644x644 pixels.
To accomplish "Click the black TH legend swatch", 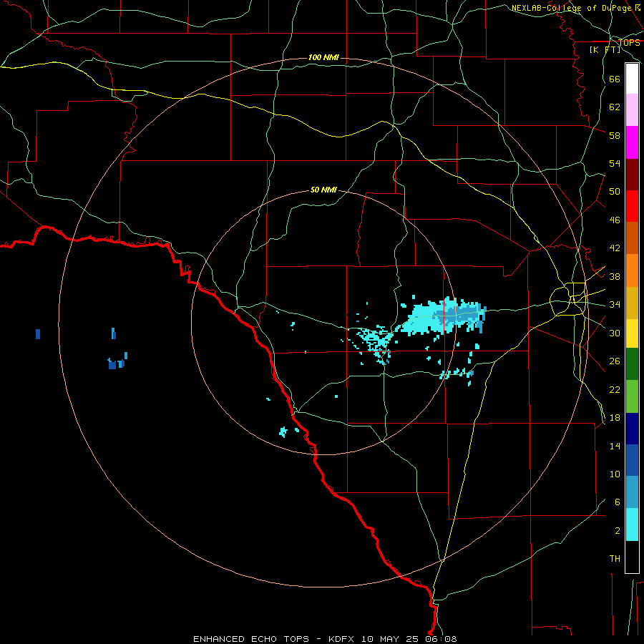I will click(x=632, y=557).
